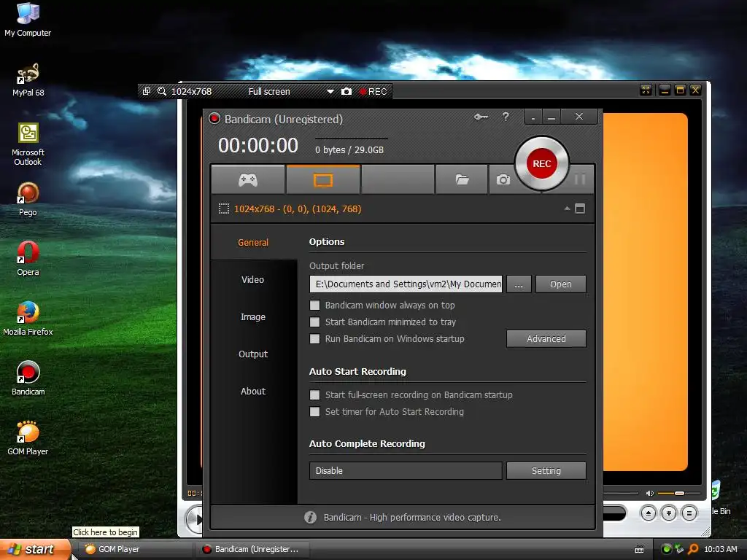
Task: Switch to the General settings tab
Action: 253,242
